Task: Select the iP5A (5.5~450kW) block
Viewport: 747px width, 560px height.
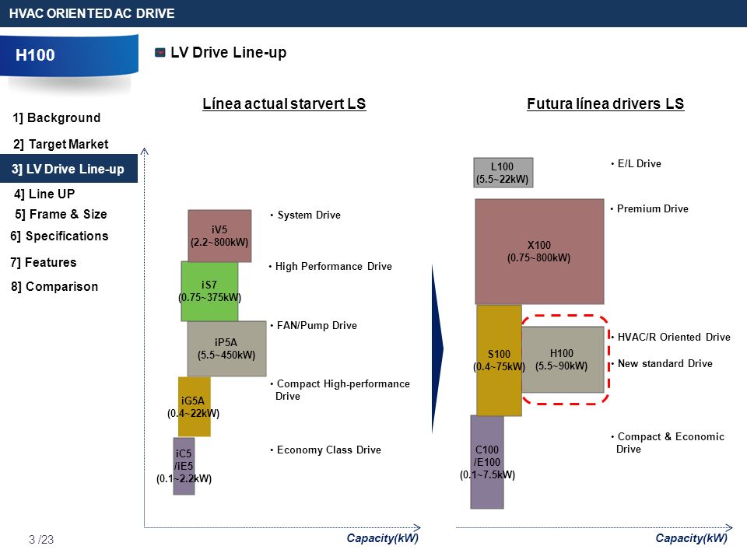Action: (226, 348)
